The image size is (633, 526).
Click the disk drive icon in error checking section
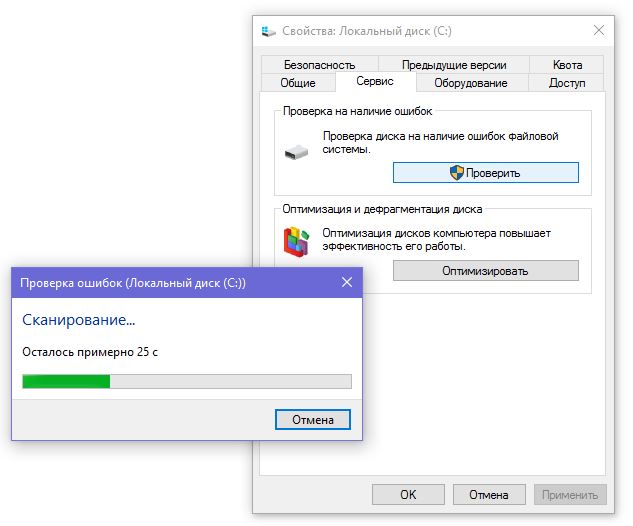click(296, 153)
